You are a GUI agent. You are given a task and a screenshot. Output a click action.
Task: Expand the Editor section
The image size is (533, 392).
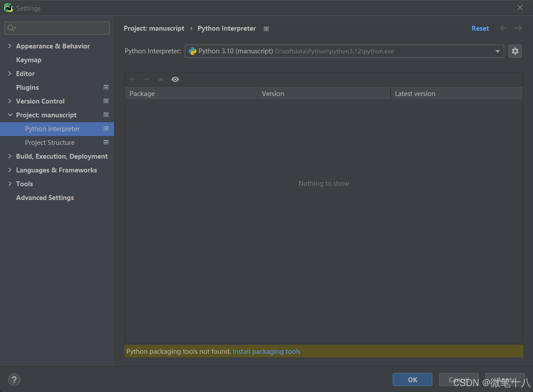click(10, 73)
